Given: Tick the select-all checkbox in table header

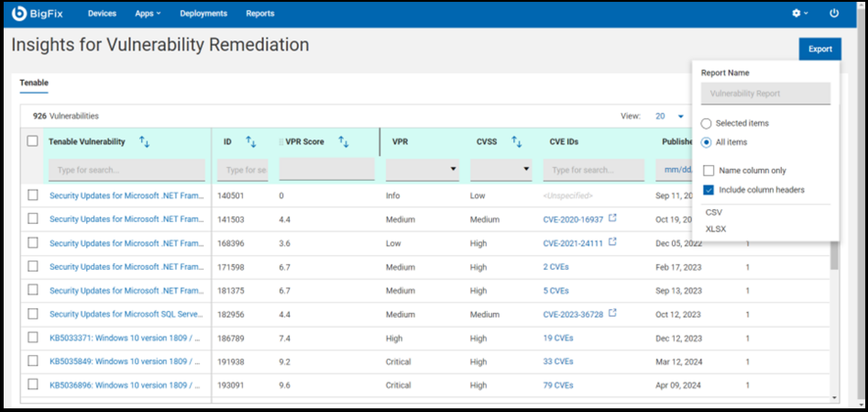Looking at the screenshot, I should [x=33, y=141].
